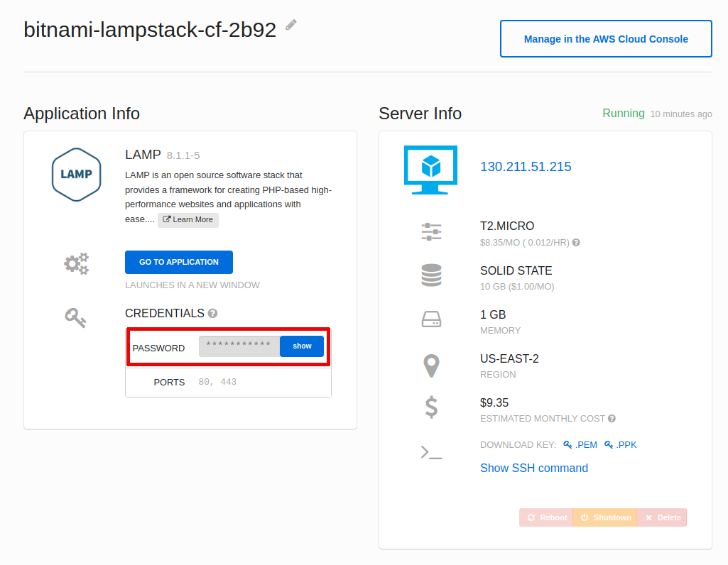
Task: Click the pencil edit icon beside server name
Action: tap(291, 25)
